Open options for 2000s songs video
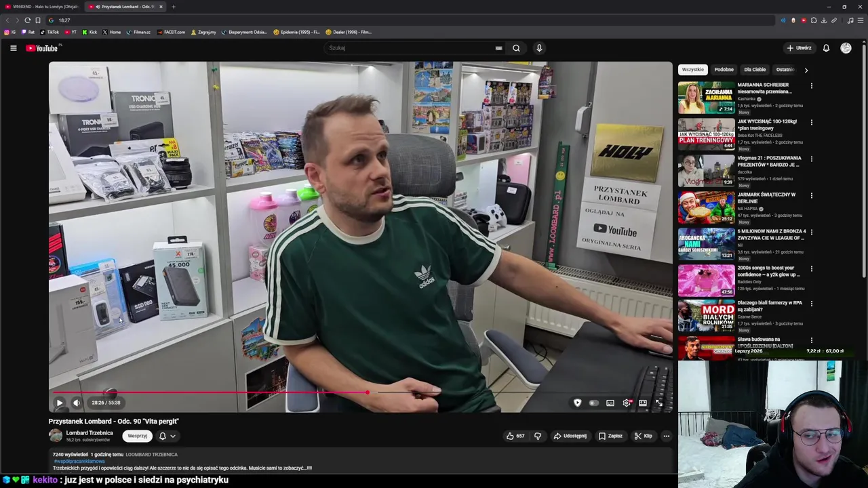The height and width of the screenshot is (488, 868). pos(811,269)
